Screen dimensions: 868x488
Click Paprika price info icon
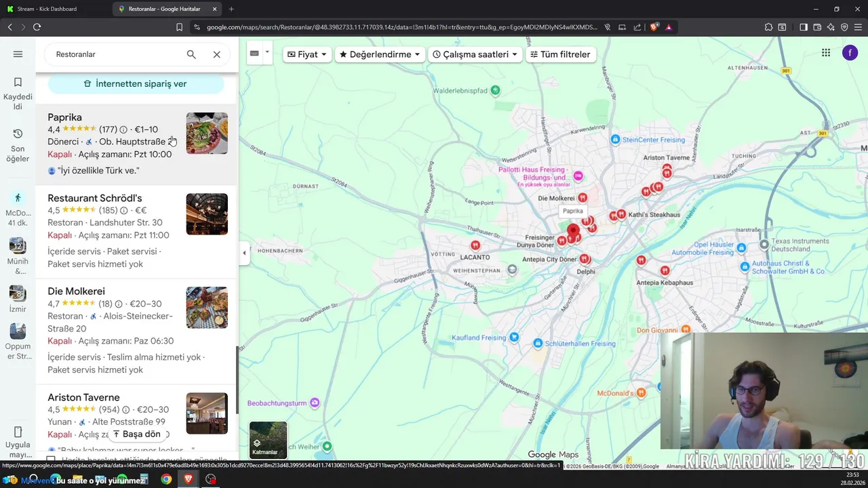coord(123,129)
